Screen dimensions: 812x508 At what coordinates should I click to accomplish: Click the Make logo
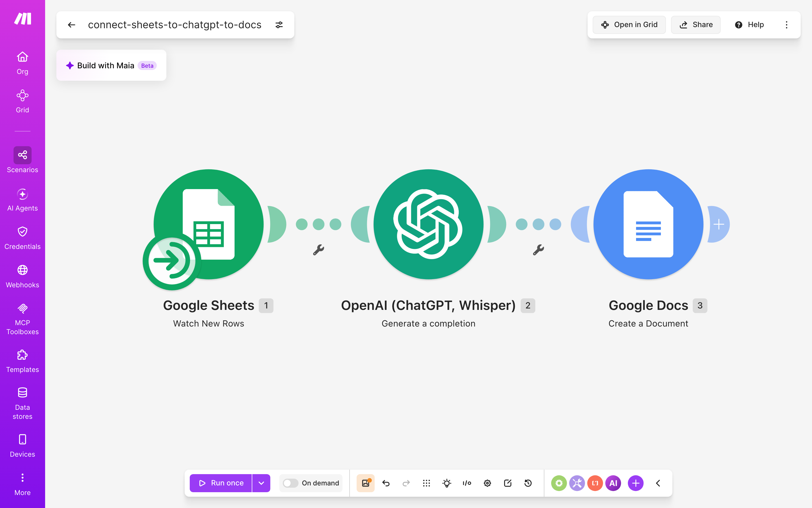[23, 18]
